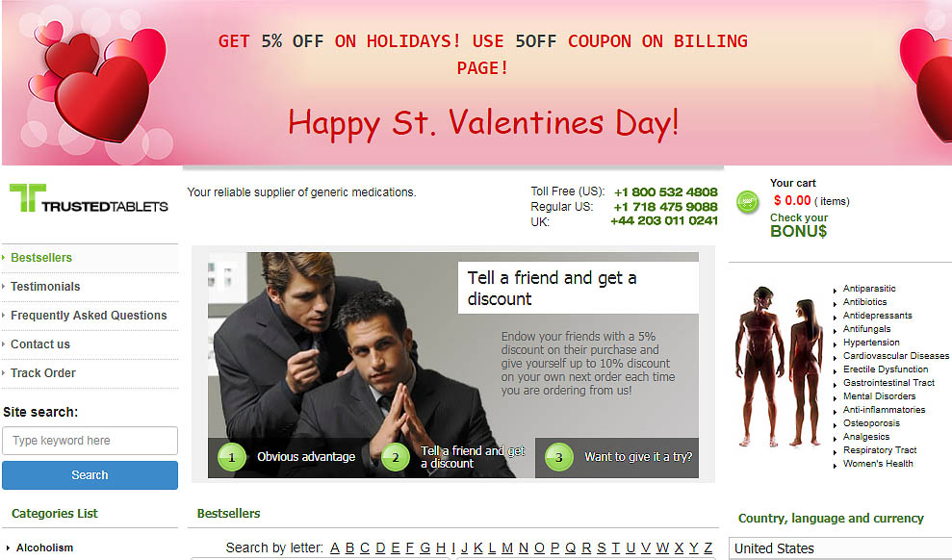Click the Valentines Day coupon banner
The height and width of the screenshot is (560, 952).
[476, 83]
